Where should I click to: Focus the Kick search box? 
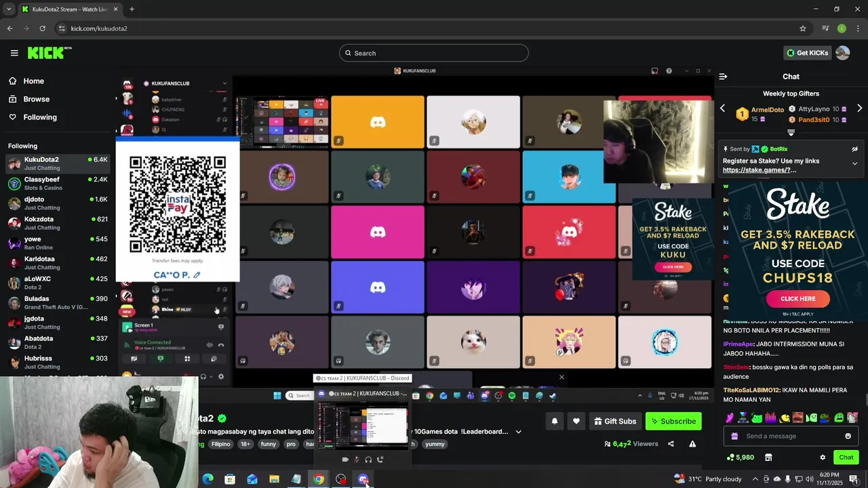point(434,53)
